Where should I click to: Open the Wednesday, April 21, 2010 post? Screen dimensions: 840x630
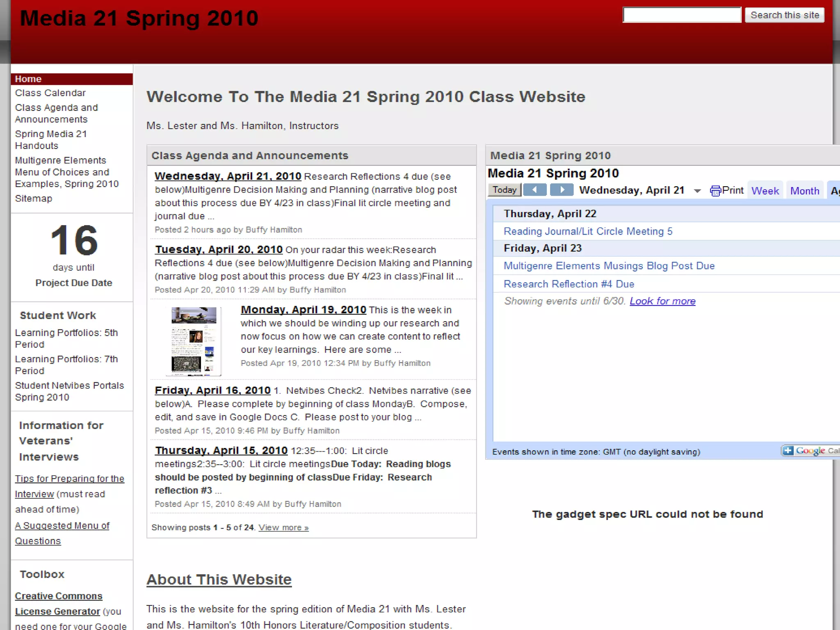pyautogui.click(x=228, y=176)
